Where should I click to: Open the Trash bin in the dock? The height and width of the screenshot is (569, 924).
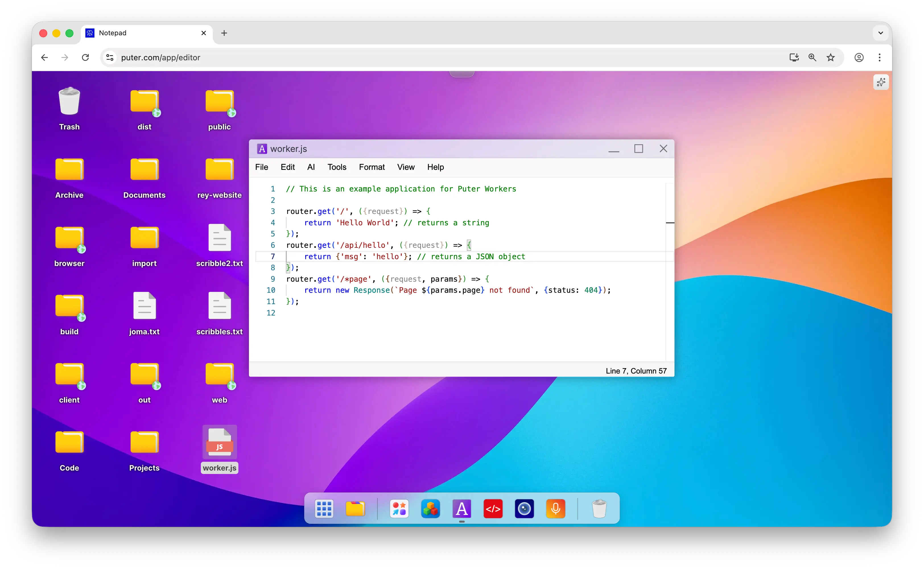pyautogui.click(x=599, y=508)
